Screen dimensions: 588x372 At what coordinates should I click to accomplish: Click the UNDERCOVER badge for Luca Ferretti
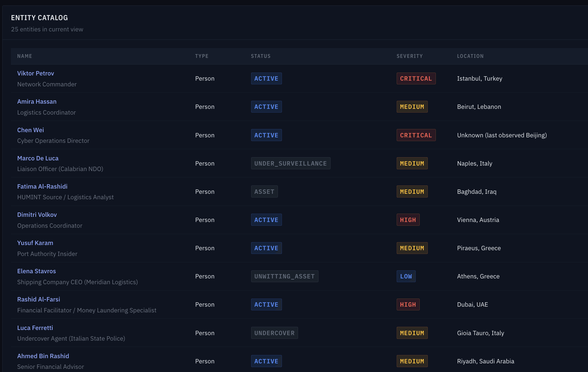point(274,333)
